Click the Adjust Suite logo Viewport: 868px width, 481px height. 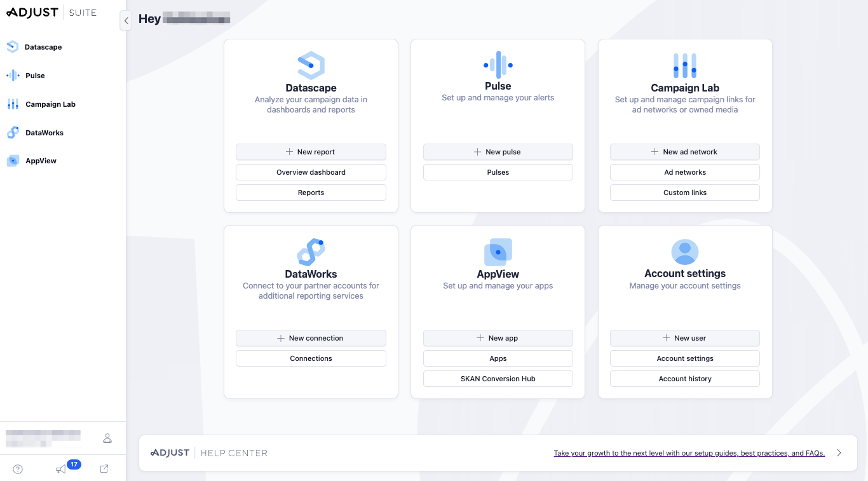[x=51, y=13]
